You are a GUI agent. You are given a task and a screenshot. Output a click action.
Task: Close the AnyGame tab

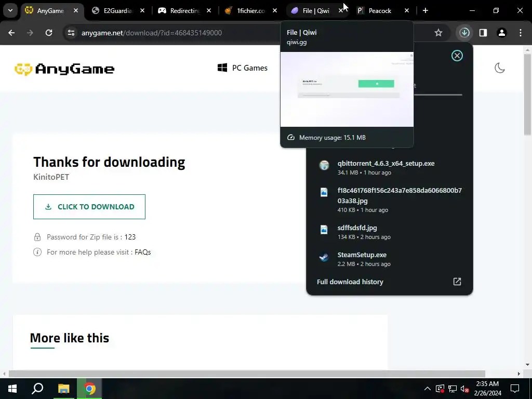tap(76, 10)
